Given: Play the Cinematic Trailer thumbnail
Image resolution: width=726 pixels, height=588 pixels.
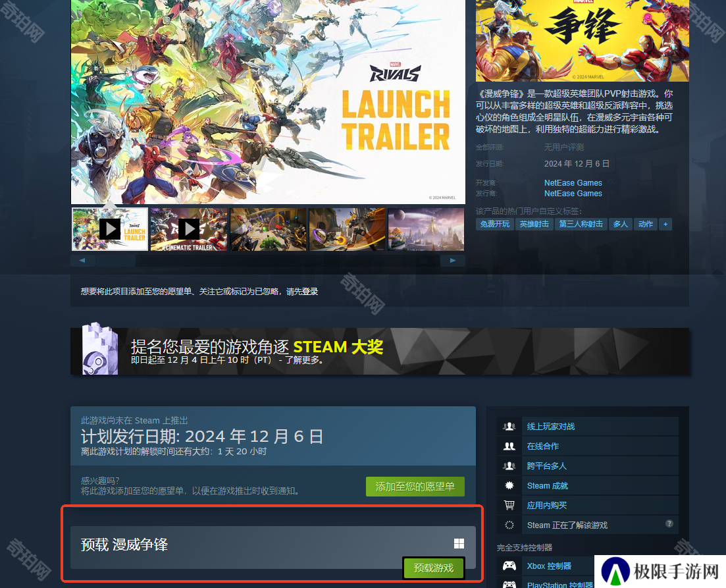Looking at the screenshot, I should [x=189, y=229].
